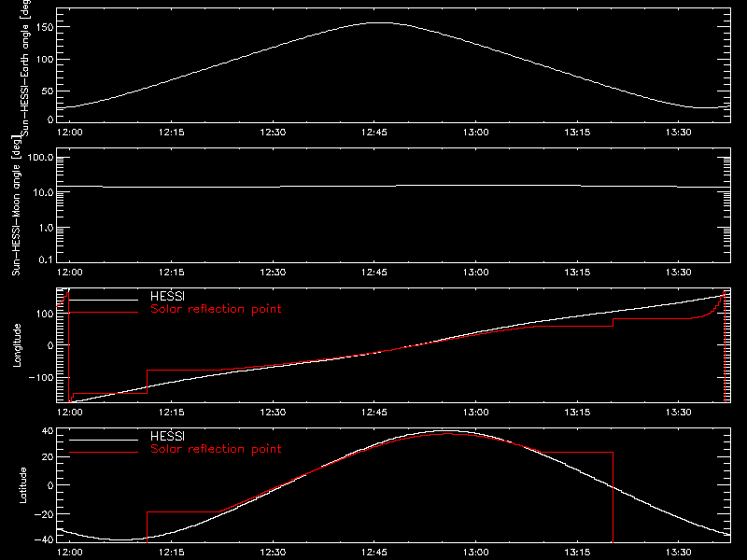Click the 10.0 tick on Moon angle plot
Viewport: 747px width, 560px height.
43,193
